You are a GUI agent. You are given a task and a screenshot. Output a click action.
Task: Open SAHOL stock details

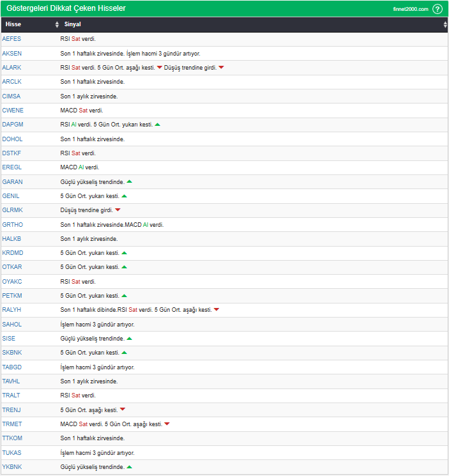coord(12,325)
